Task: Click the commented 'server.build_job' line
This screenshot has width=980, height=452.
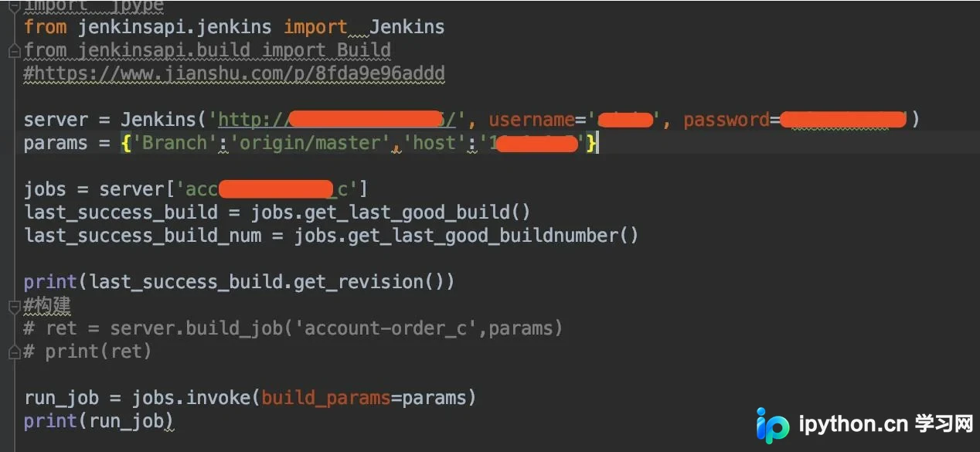Action: click(294, 328)
